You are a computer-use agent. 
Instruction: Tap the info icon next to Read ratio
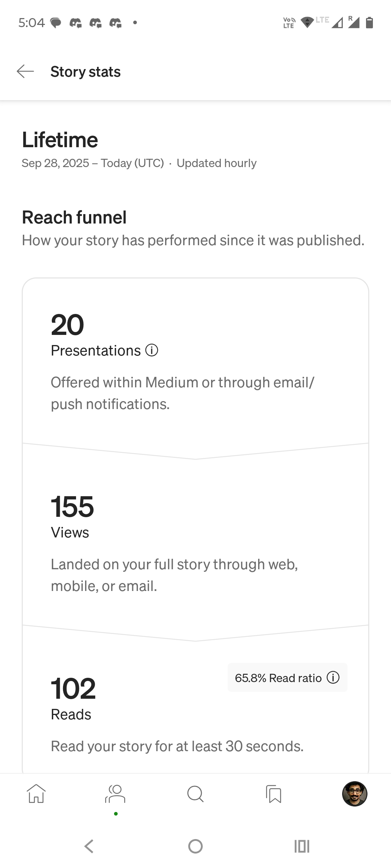pyautogui.click(x=333, y=677)
